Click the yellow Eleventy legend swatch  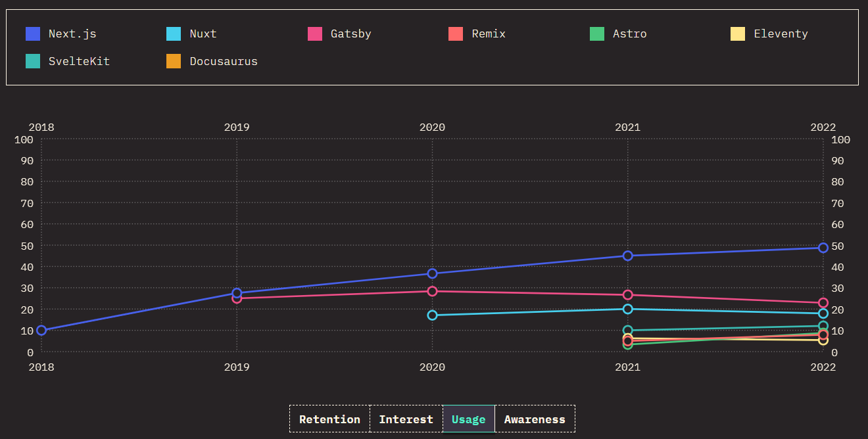pyautogui.click(x=738, y=34)
